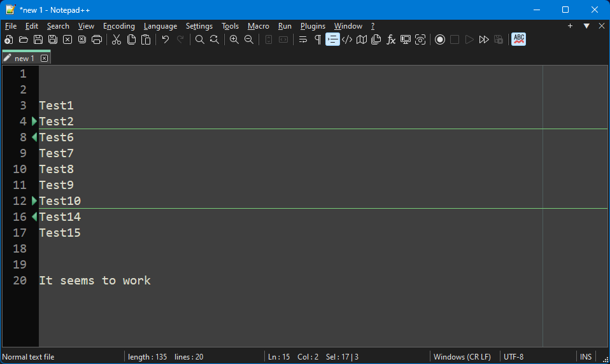610x364 pixels.
Task: Expand hidden lines at line 12 marker
Action: [34, 200]
